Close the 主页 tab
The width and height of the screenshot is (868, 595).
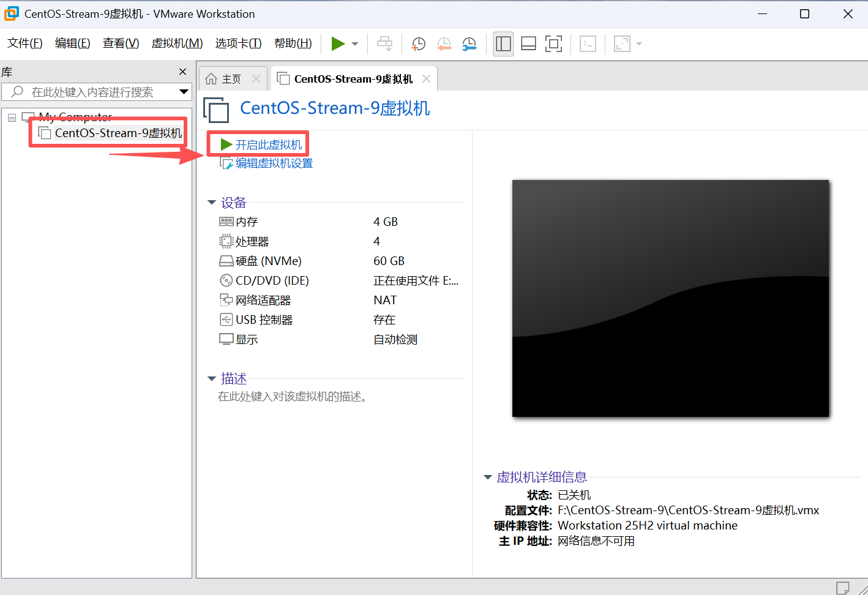256,78
